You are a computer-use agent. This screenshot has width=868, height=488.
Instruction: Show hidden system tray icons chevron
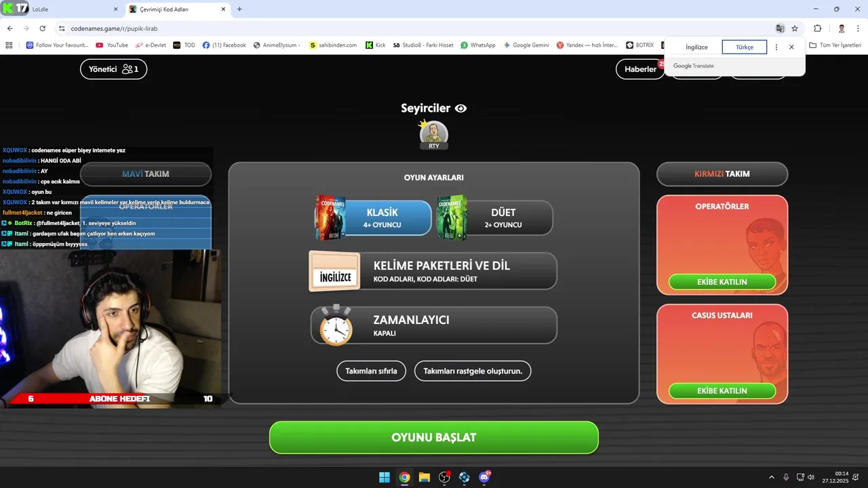coord(771,477)
